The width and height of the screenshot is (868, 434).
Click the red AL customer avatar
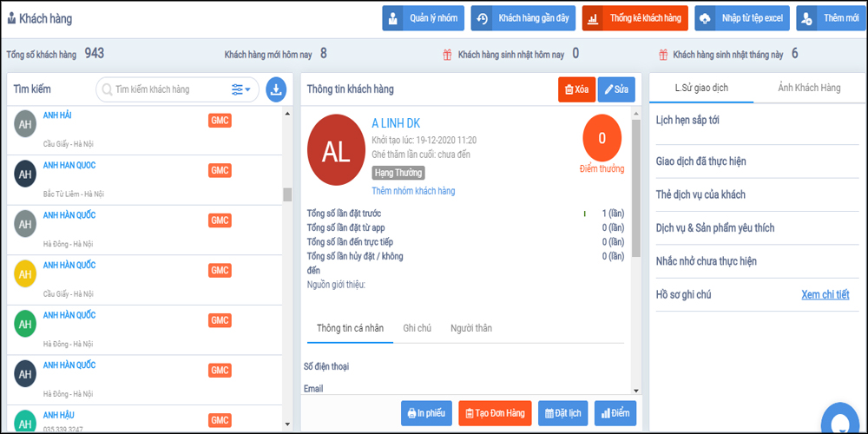[336, 152]
